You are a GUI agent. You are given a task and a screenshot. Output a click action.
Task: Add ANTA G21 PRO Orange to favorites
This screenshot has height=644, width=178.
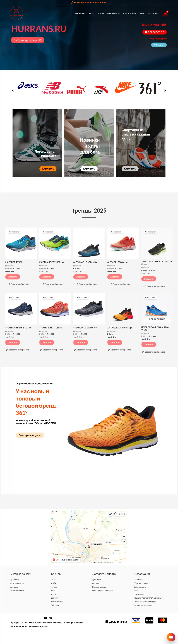(x=119, y=284)
